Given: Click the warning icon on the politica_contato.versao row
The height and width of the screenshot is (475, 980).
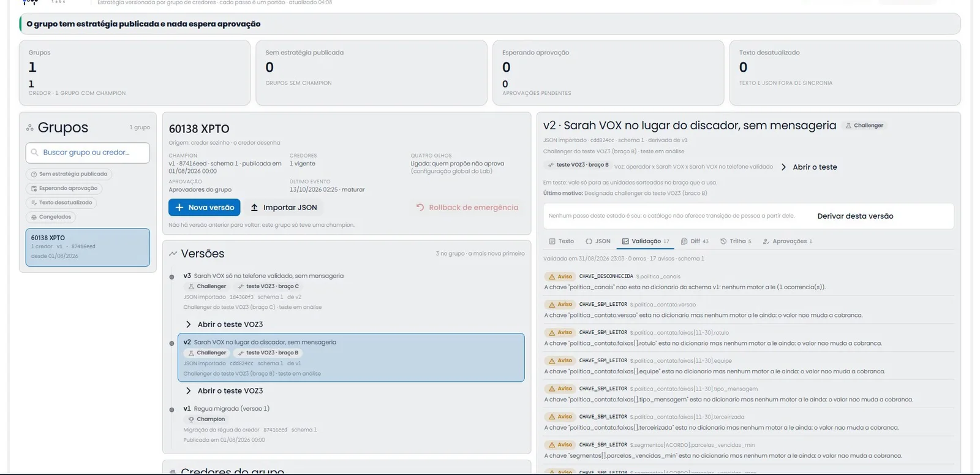Looking at the screenshot, I should click(552, 305).
